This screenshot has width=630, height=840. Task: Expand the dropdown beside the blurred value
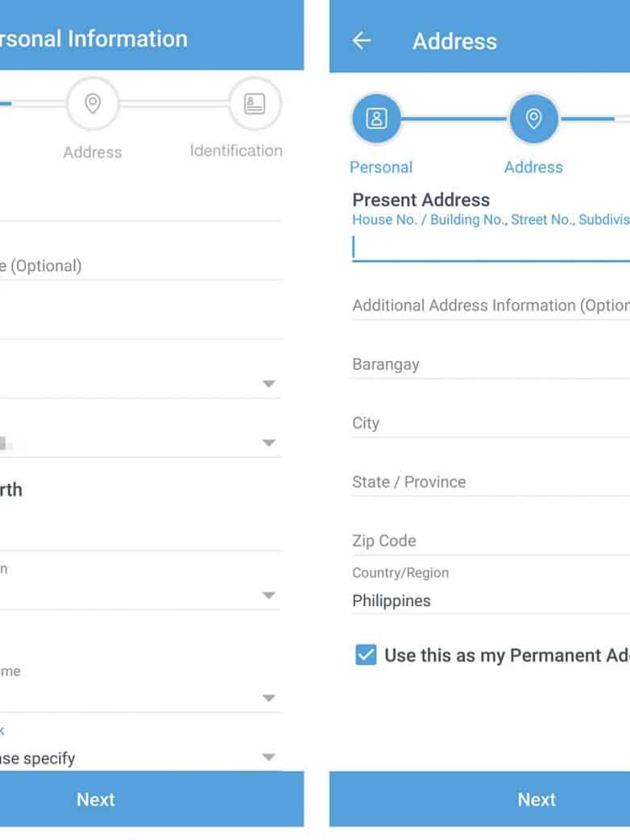click(269, 443)
